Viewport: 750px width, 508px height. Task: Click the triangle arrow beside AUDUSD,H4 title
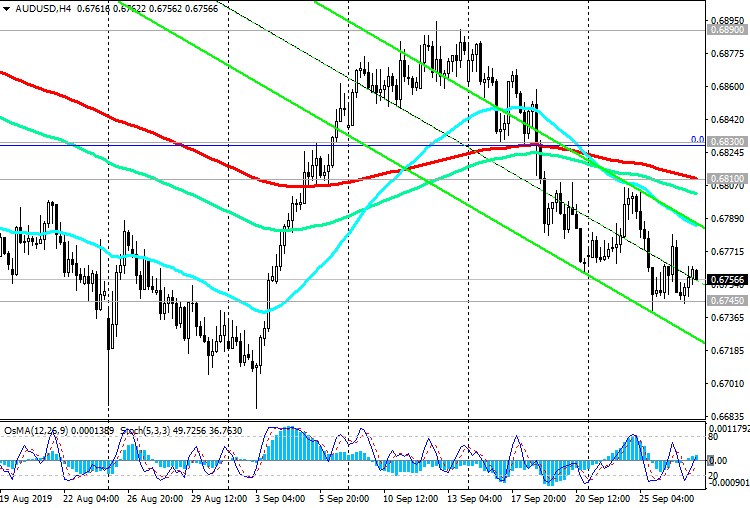tap(7, 9)
